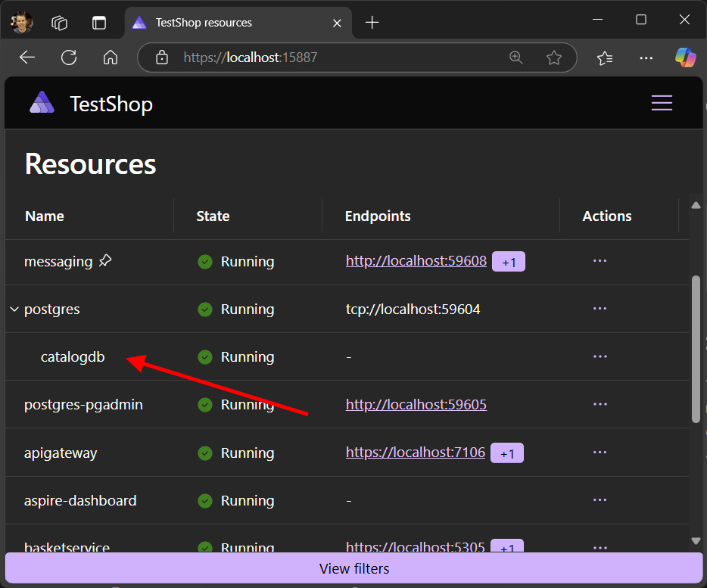707x588 pixels.
Task: Click the TestShop Aspire logo
Action: click(42, 102)
